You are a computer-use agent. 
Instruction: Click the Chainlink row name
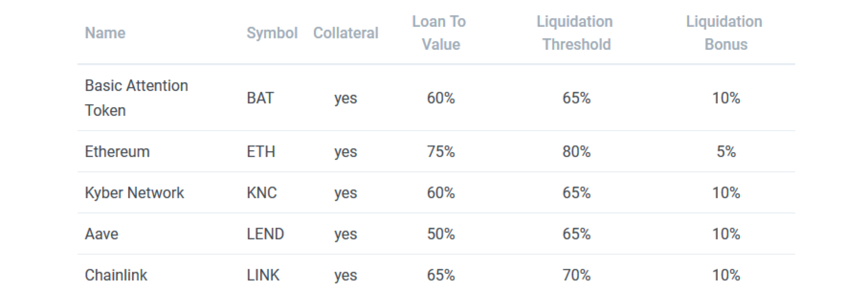[x=116, y=275]
